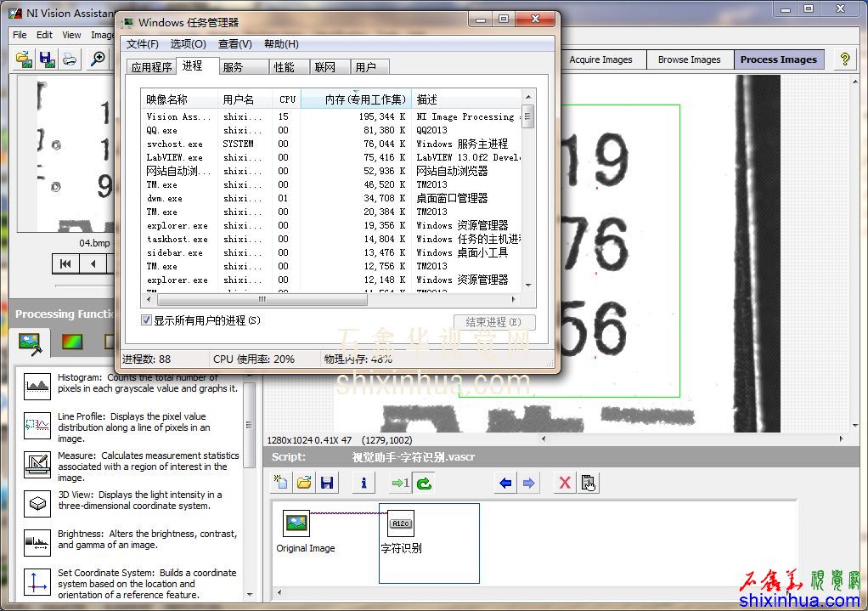
Task: Open 帮助(H) menu in Task Manager
Action: (x=281, y=43)
